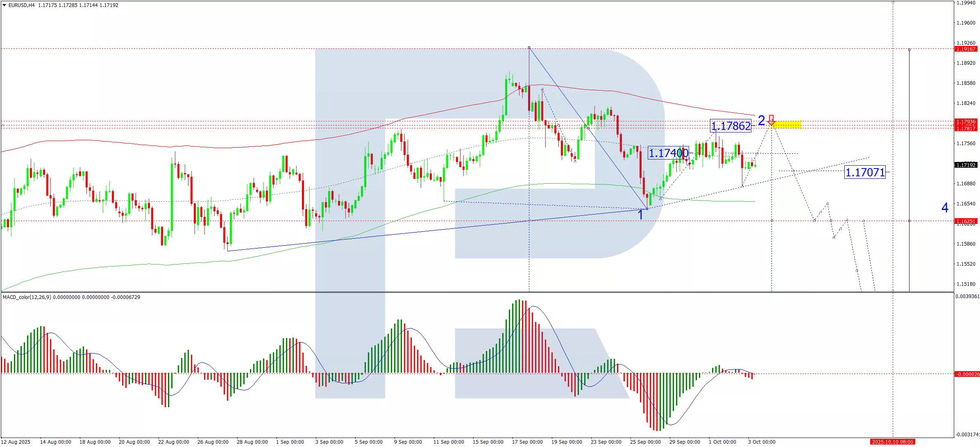The image size is (980, 447).
Task: Click the triangle arrow beside EURUSD,H4 title
Action: coord(5,5)
